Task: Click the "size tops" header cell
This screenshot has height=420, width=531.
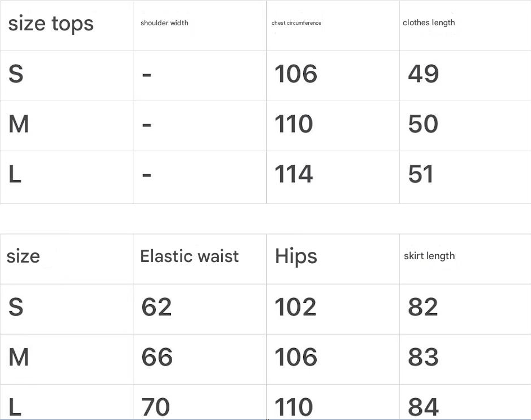Action: pos(51,24)
